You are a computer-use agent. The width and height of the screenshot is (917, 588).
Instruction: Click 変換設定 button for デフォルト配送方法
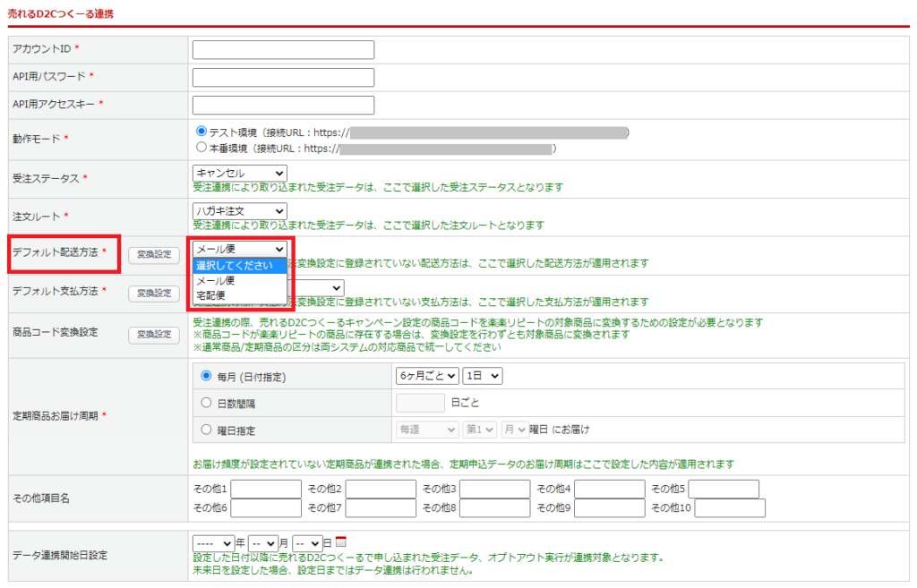click(x=153, y=255)
